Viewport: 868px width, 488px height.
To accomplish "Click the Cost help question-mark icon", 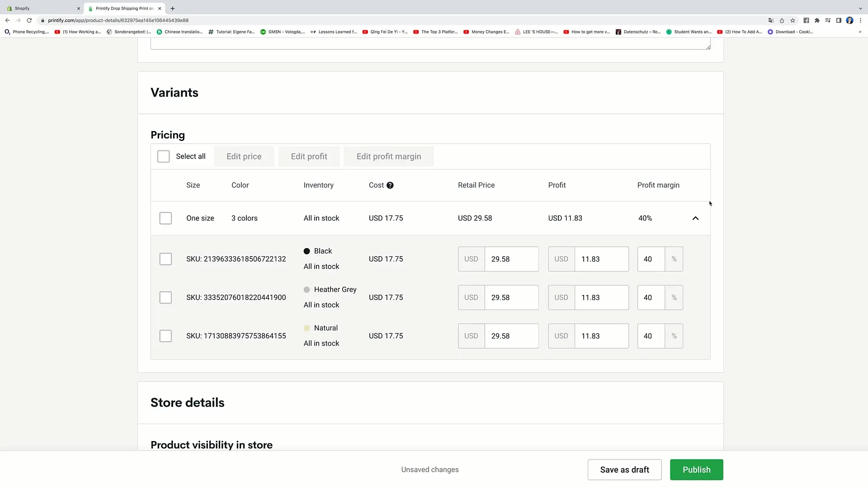I will pos(390,185).
